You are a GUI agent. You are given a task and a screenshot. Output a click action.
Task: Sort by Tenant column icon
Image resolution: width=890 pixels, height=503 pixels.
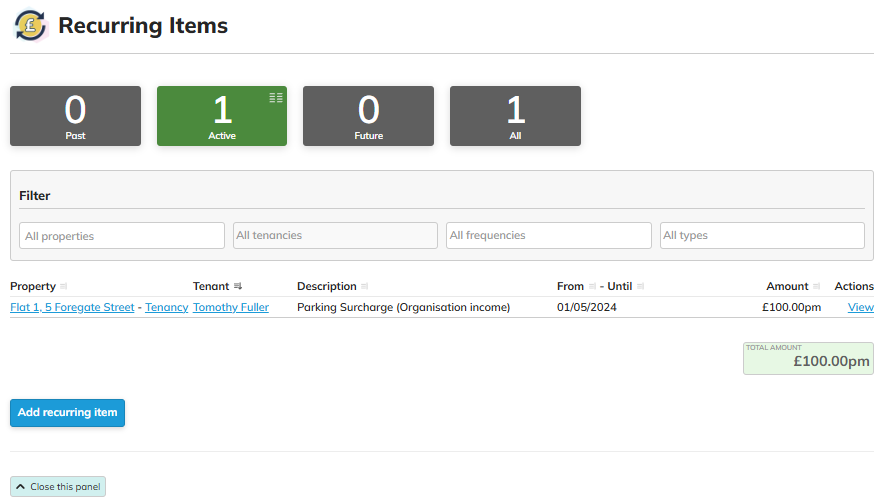(x=238, y=287)
